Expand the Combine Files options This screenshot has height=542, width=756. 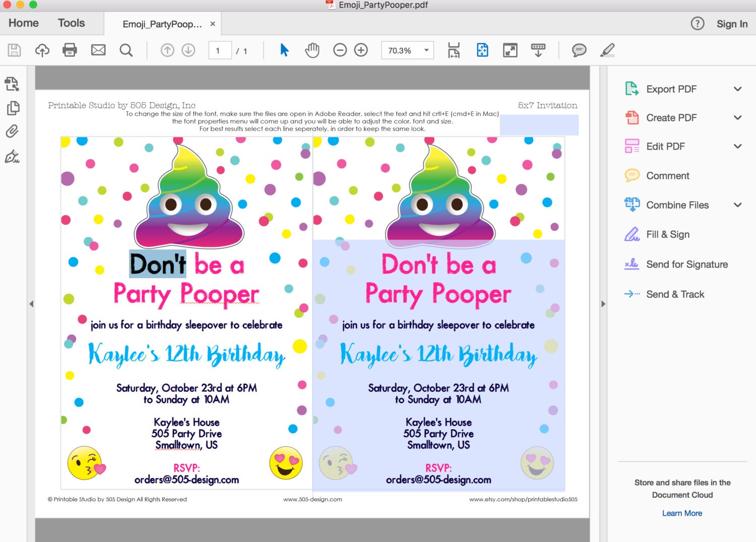[738, 205]
